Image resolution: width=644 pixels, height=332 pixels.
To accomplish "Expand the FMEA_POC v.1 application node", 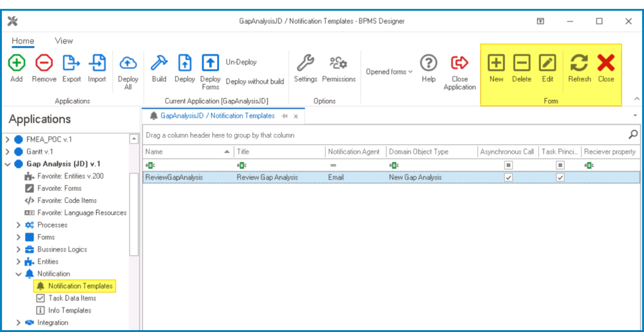I will point(7,139).
